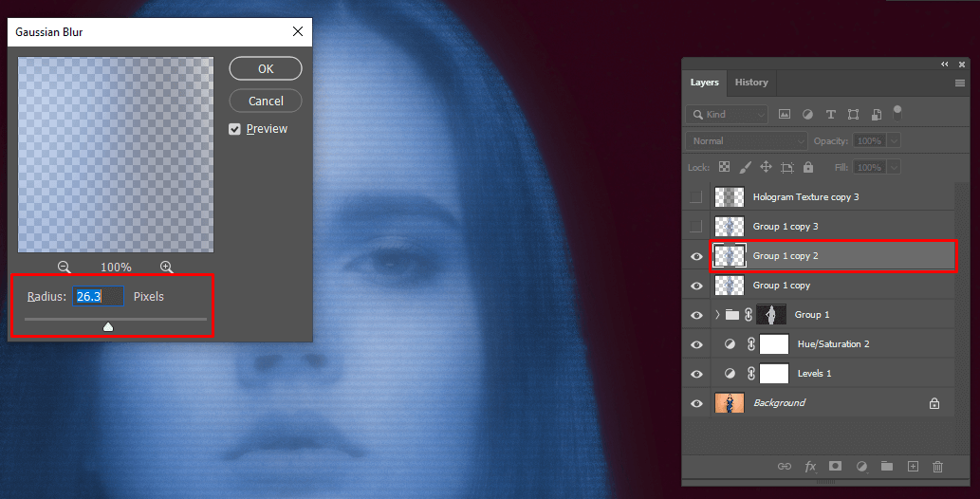Filter layers by type layers icon

click(x=831, y=115)
